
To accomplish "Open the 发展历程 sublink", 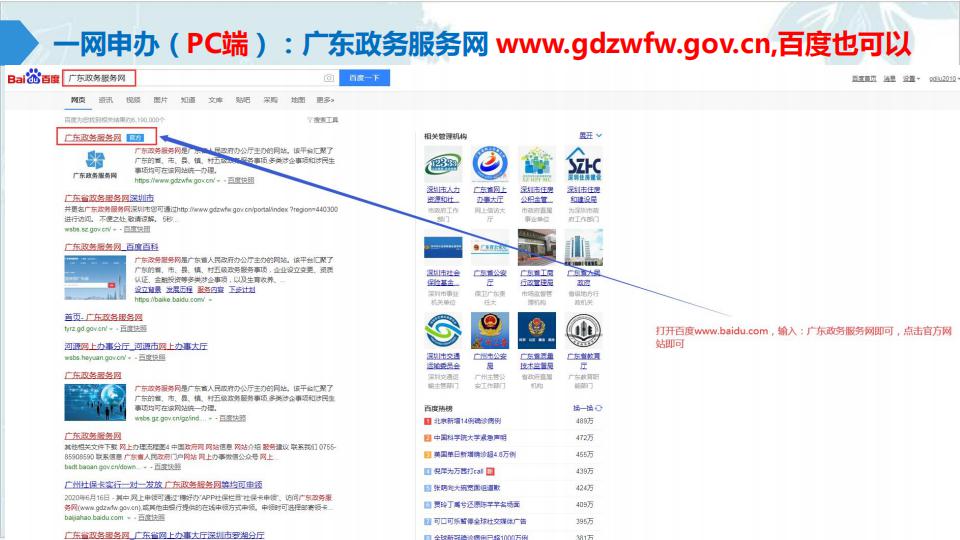I will [179, 290].
